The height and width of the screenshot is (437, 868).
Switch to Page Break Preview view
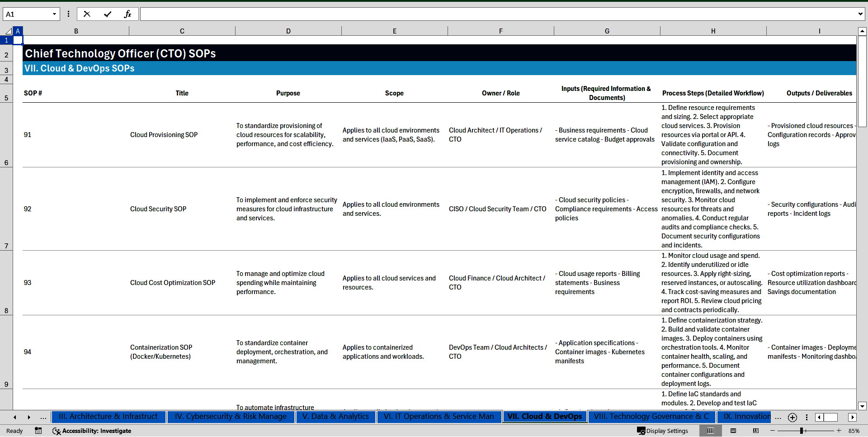(x=755, y=431)
